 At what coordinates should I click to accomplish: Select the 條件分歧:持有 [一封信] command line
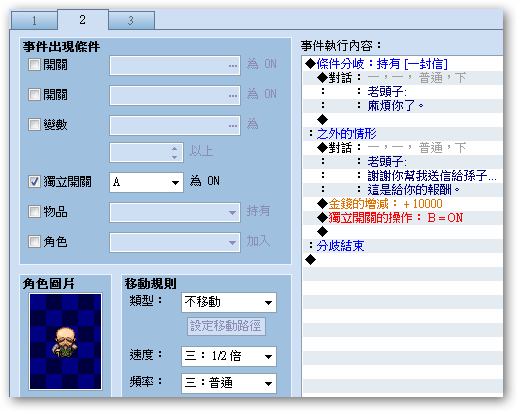point(403,64)
